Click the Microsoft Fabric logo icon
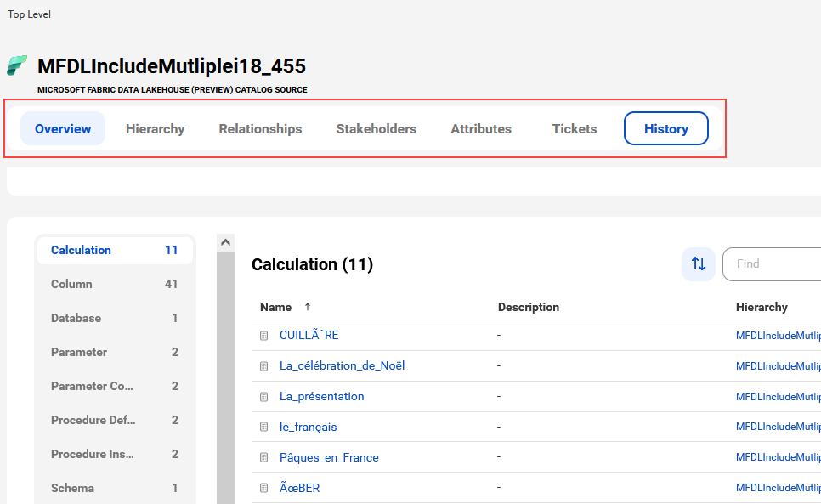The height and width of the screenshot is (504, 821). coord(17,66)
